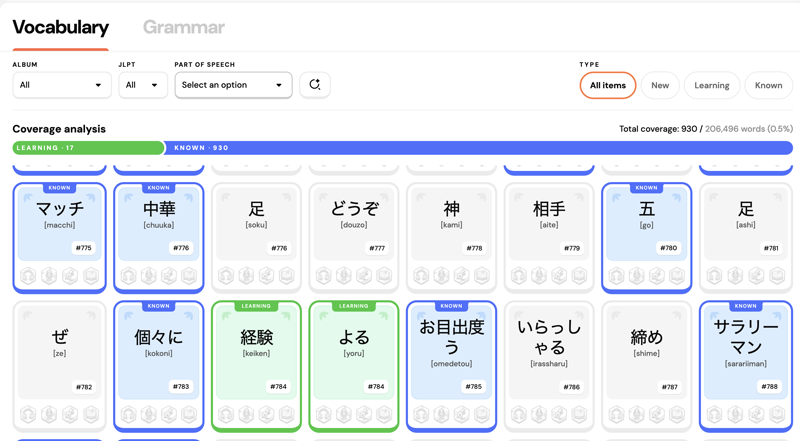
Task: Click headphones icon on 神 card
Action: click(421, 276)
